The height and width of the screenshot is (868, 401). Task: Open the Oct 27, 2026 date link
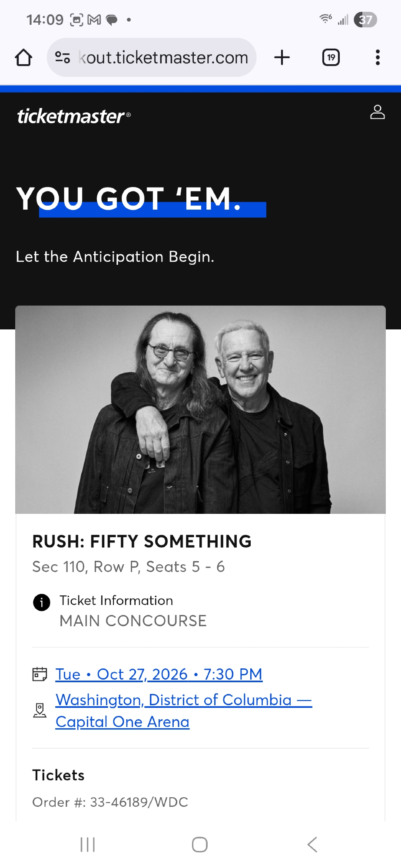tap(159, 674)
